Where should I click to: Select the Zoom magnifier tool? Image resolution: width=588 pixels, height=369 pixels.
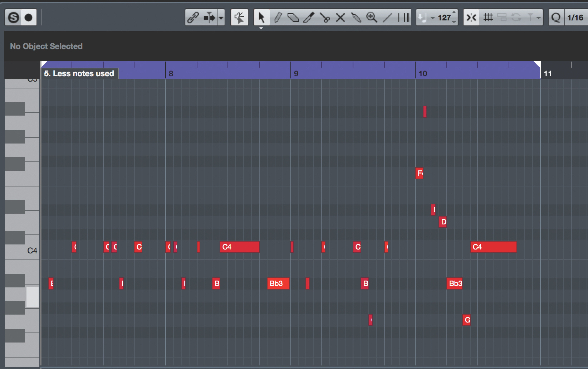[x=372, y=17]
